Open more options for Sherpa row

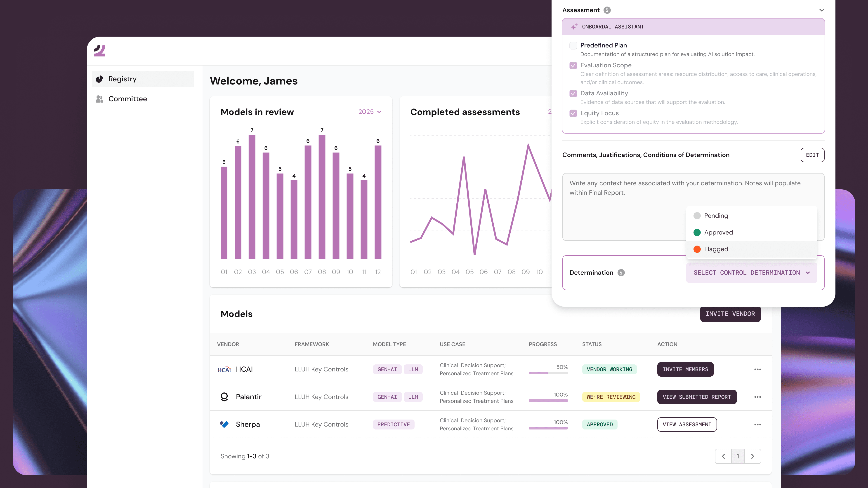[x=757, y=424]
